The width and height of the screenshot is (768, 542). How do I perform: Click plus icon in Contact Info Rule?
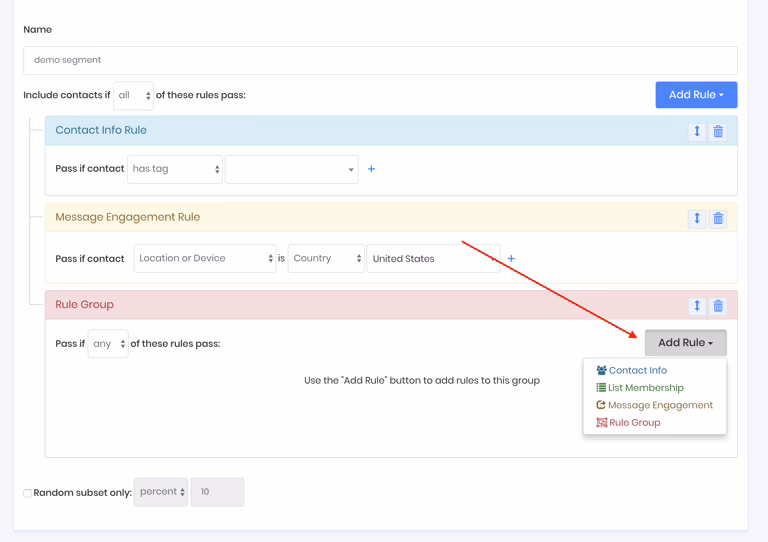click(371, 169)
